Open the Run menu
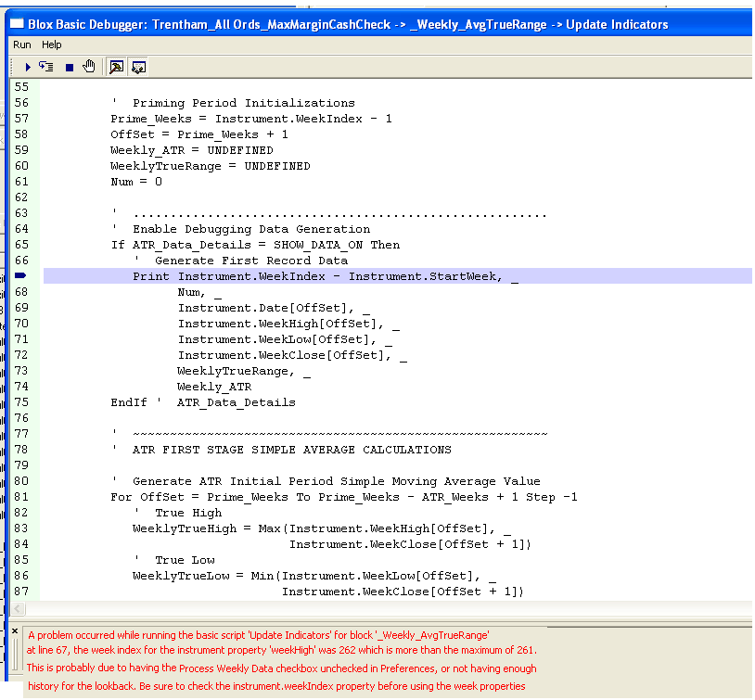Screen dimensions: 755x700 22,45
